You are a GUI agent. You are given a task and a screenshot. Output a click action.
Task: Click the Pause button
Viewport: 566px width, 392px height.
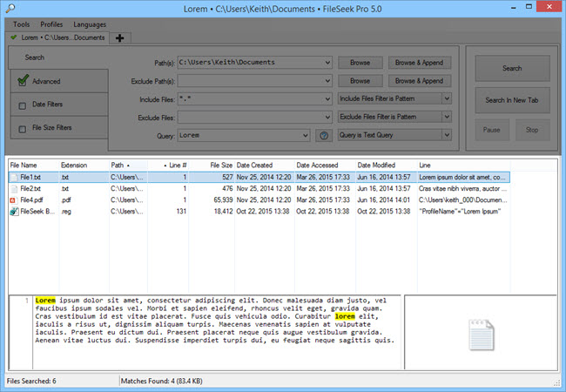point(492,130)
